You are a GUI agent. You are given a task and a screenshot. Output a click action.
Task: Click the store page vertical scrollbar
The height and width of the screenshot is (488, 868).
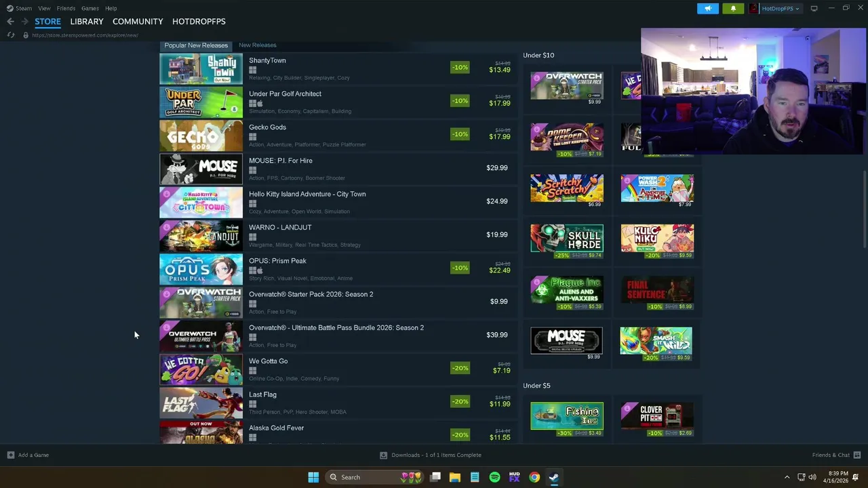pyautogui.click(x=864, y=210)
